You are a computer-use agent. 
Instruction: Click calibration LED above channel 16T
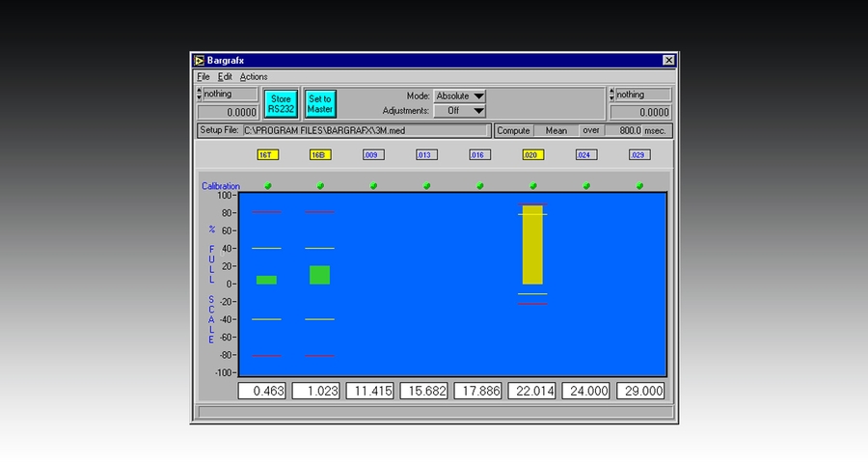point(267,185)
